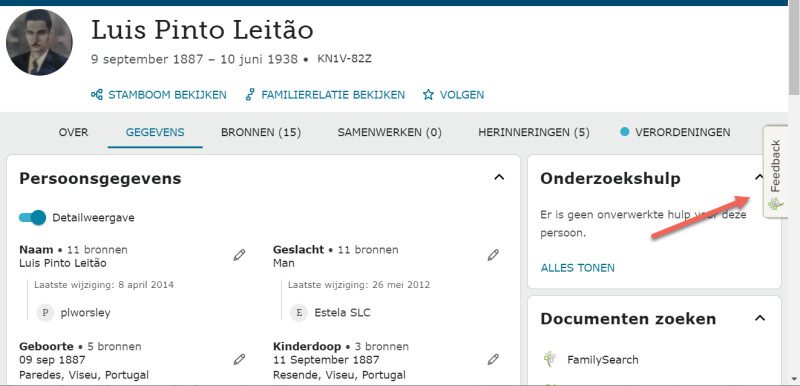Open the Herinneringen (5) tab
Viewport: 800px width, 386px height.
pyautogui.click(x=534, y=133)
